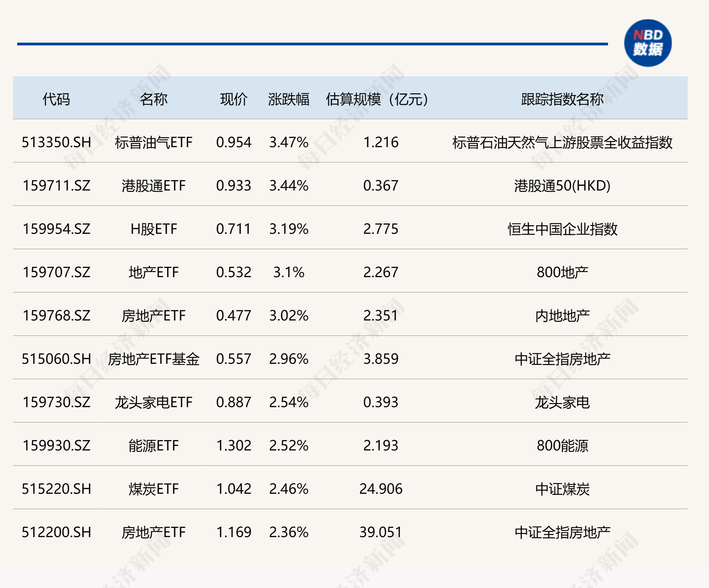
Task: Click the 房地产ETF基金 name cell
Action: click(x=154, y=359)
